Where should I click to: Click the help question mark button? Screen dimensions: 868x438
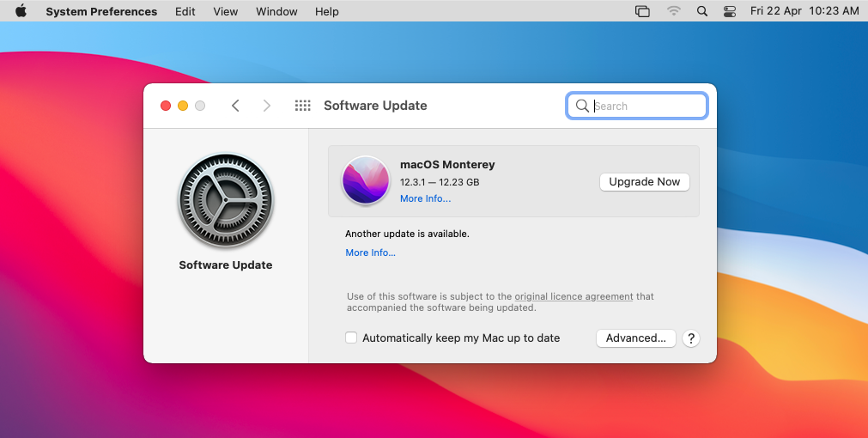(691, 338)
